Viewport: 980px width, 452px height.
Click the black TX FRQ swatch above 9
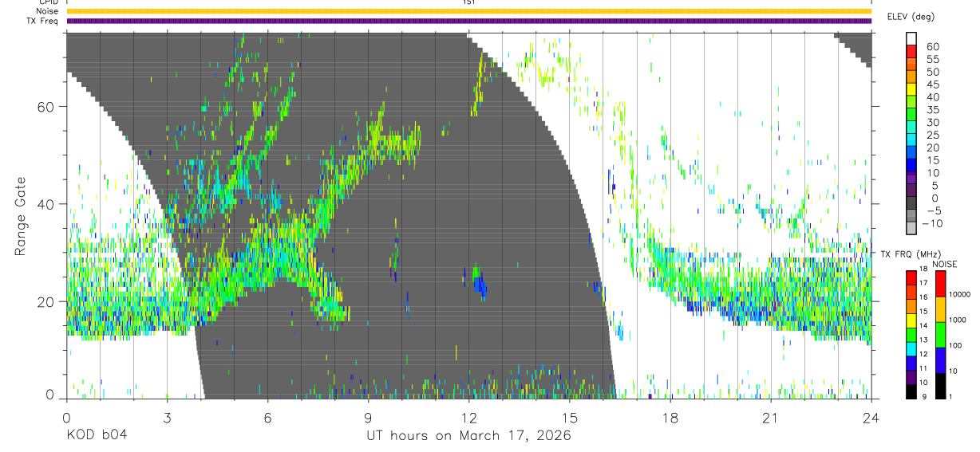[x=911, y=391]
